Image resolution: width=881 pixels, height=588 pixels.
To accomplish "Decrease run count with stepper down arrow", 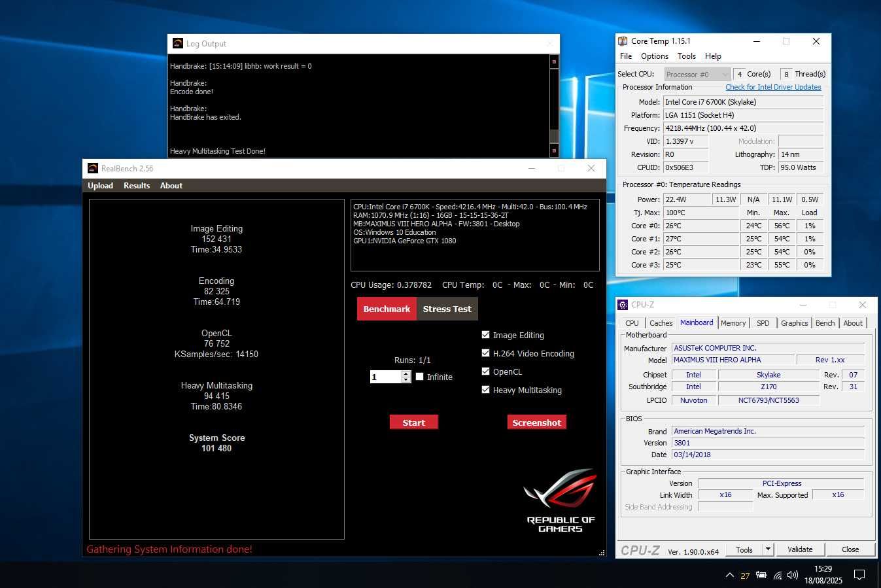I will click(406, 380).
